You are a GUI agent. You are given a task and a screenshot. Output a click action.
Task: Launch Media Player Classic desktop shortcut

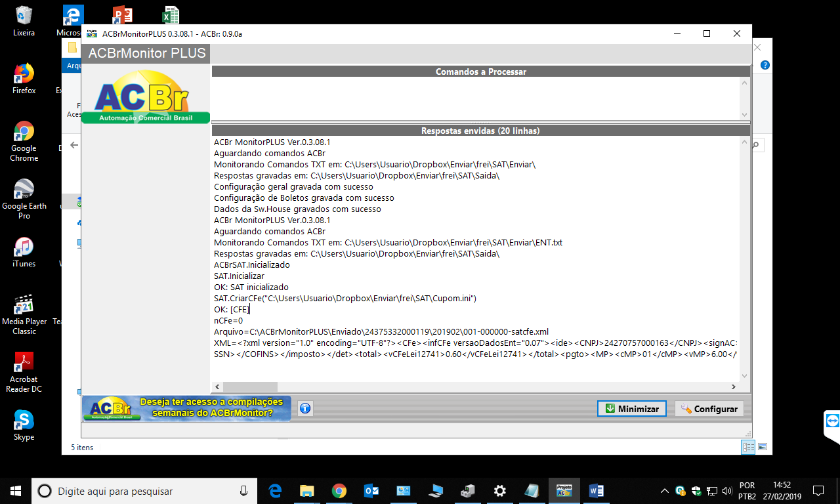[24, 314]
